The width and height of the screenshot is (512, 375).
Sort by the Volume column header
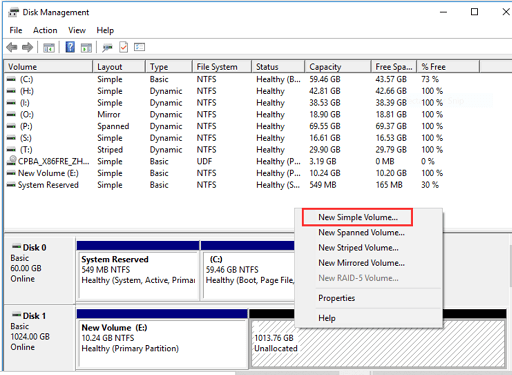click(x=48, y=67)
